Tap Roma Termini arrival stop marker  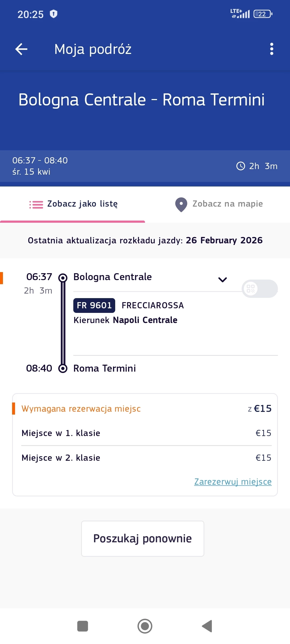63,368
